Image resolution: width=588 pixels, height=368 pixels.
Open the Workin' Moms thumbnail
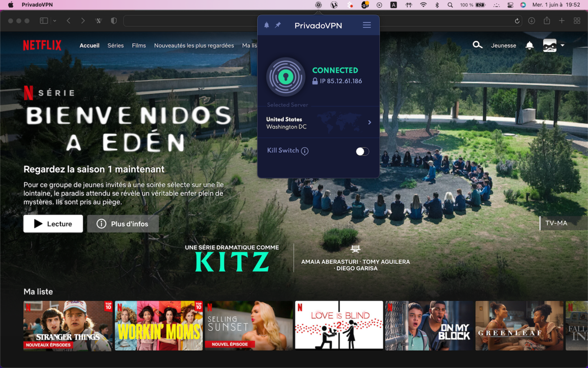pyautogui.click(x=159, y=326)
